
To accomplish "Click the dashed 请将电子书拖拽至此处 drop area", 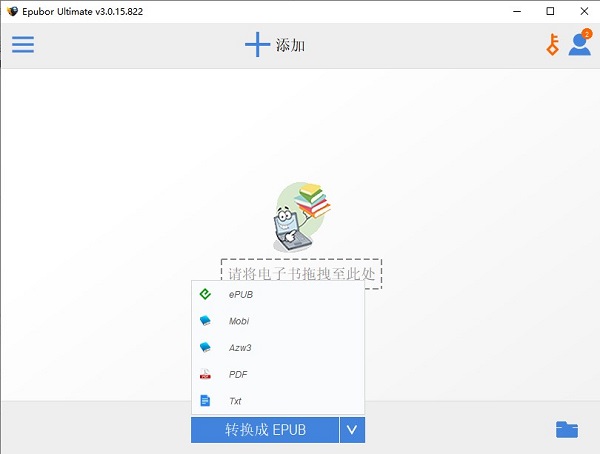I will 302,273.
